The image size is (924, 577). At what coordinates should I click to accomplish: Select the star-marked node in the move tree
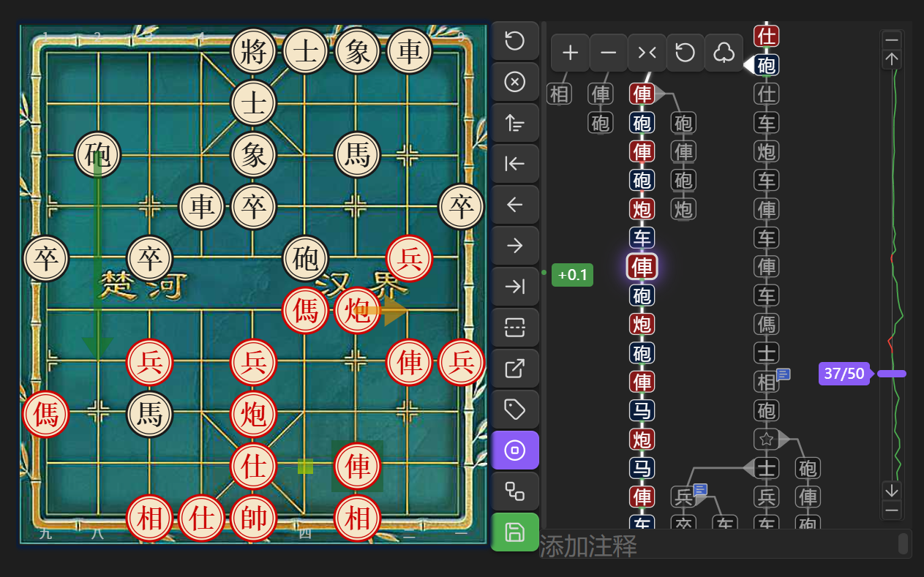coord(767,439)
